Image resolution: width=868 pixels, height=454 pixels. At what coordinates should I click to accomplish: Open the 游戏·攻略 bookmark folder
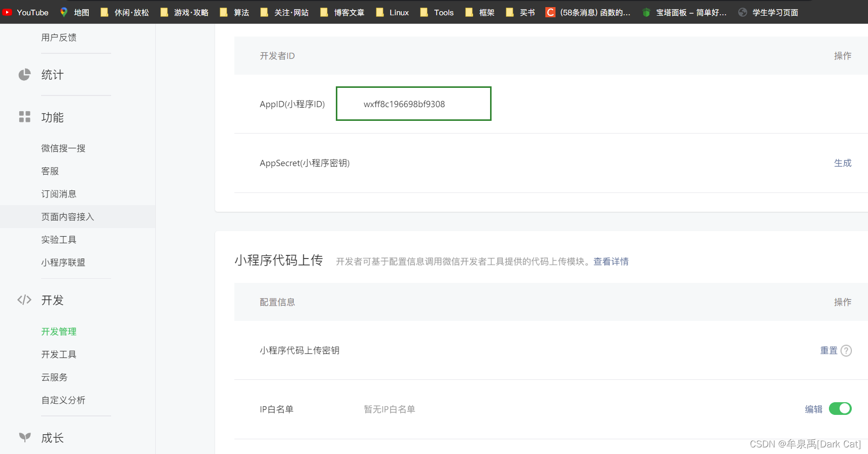185,12
